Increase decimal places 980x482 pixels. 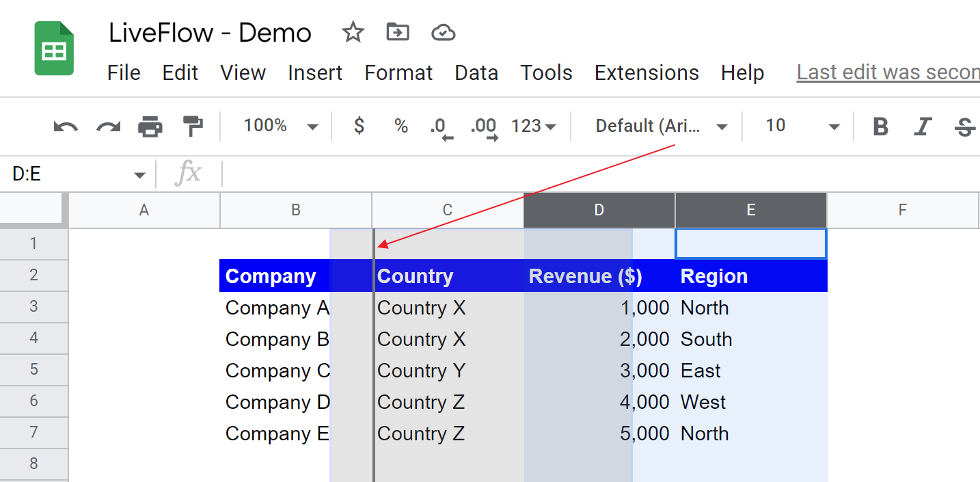pos(485,126)
